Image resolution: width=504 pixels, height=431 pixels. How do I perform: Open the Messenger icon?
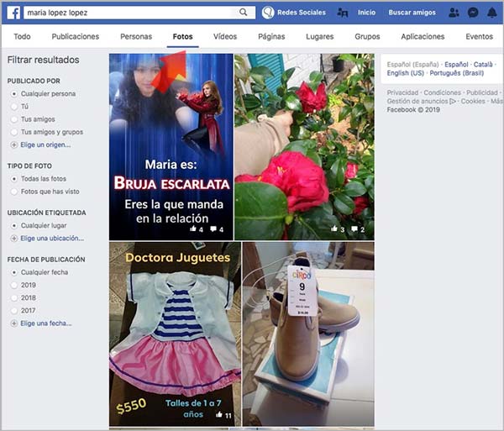tap(473, 13)
